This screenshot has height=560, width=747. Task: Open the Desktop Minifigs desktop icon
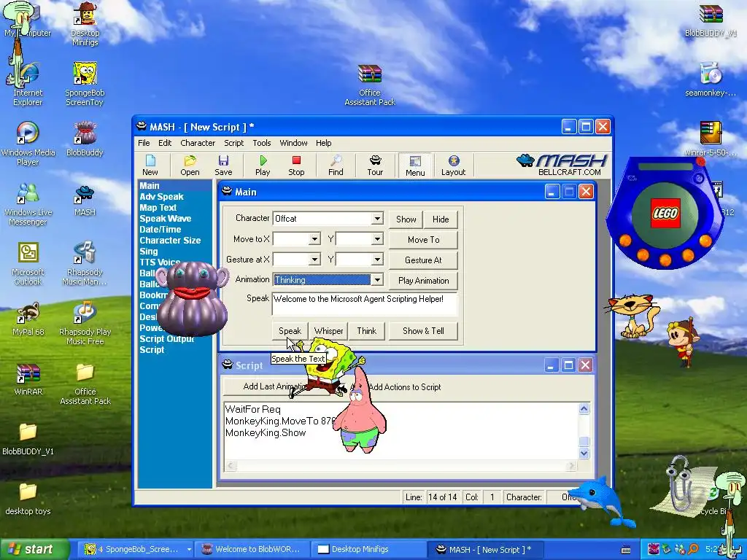coord(85,24)
